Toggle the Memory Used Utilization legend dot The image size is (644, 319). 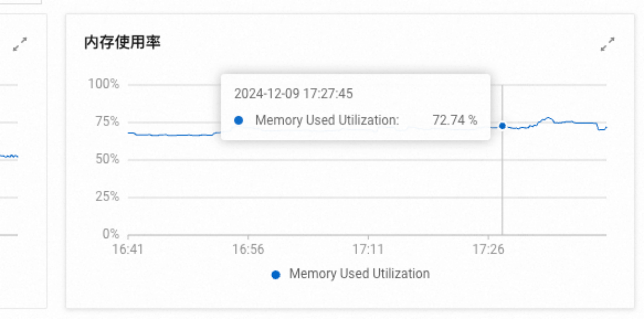tap(276, 275)
